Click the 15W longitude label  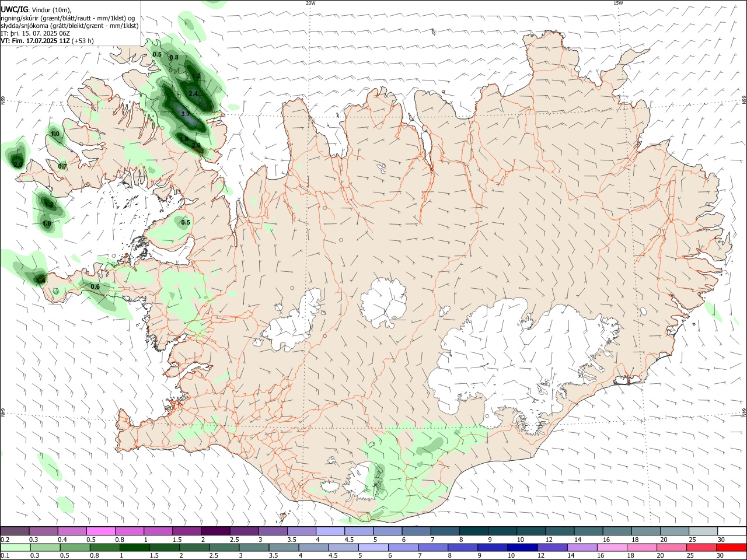(618, 3)
